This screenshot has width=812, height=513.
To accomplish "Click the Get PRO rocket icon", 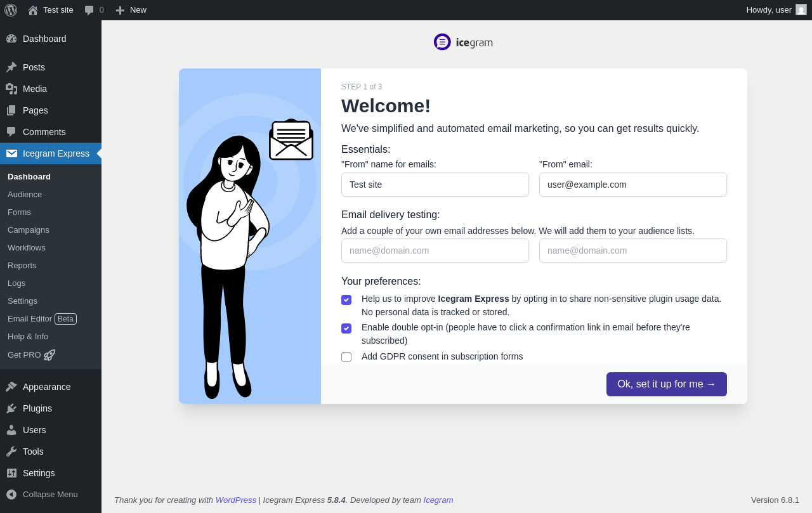I will [49, 355].
